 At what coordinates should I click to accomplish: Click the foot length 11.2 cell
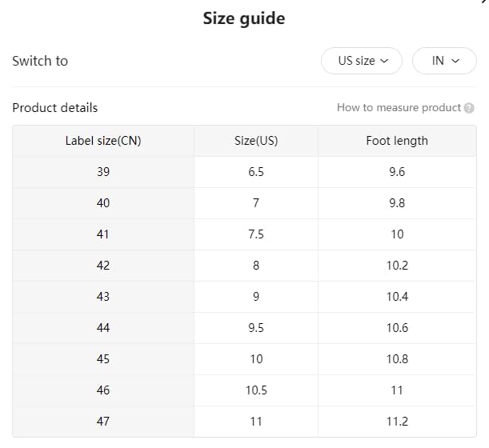coord(397,422)
